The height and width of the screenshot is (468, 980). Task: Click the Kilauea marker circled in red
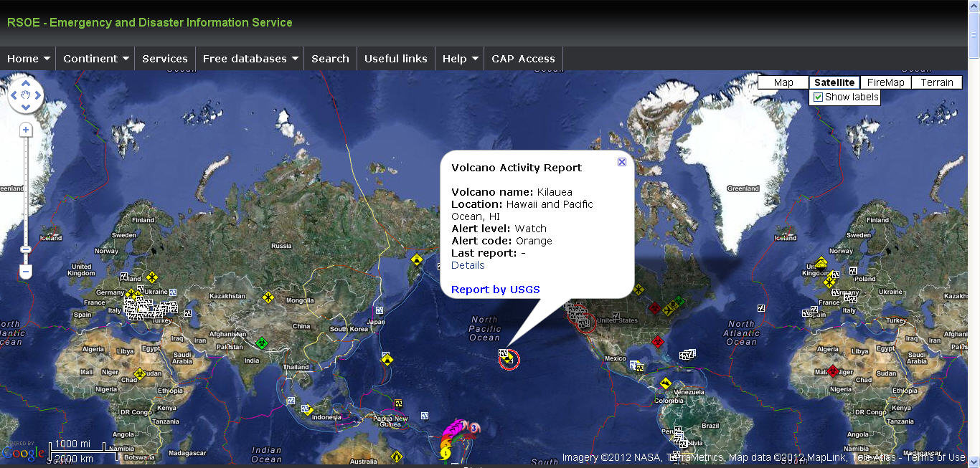[x=508, y=358]
